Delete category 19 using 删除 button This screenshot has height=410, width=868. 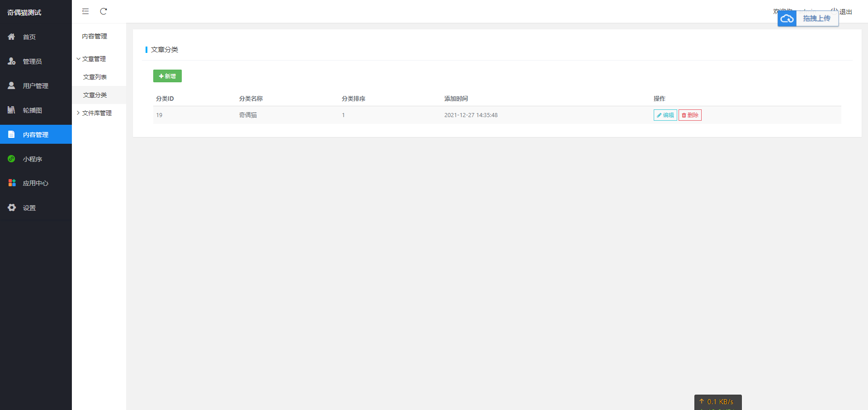[690, 115]
